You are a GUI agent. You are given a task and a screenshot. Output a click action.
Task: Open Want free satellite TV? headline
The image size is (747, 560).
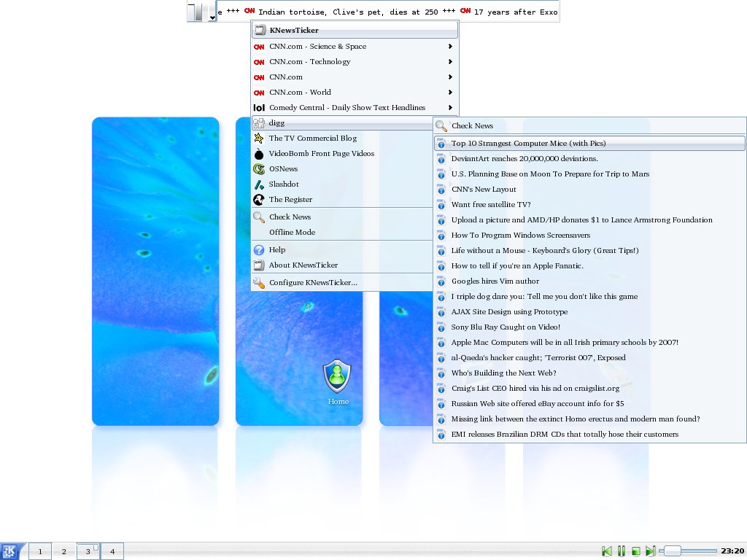(x=589, y=204)
